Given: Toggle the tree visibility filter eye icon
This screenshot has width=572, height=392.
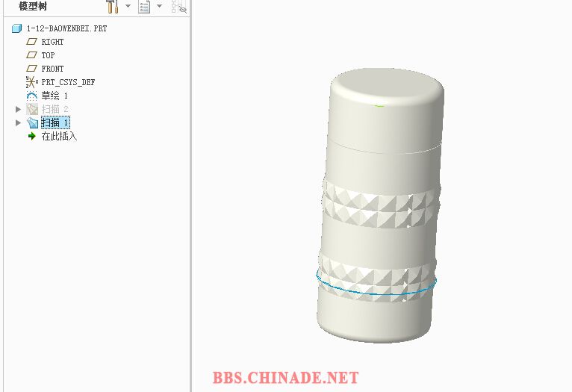Looking at the screenshot, I should pos(179,6).
